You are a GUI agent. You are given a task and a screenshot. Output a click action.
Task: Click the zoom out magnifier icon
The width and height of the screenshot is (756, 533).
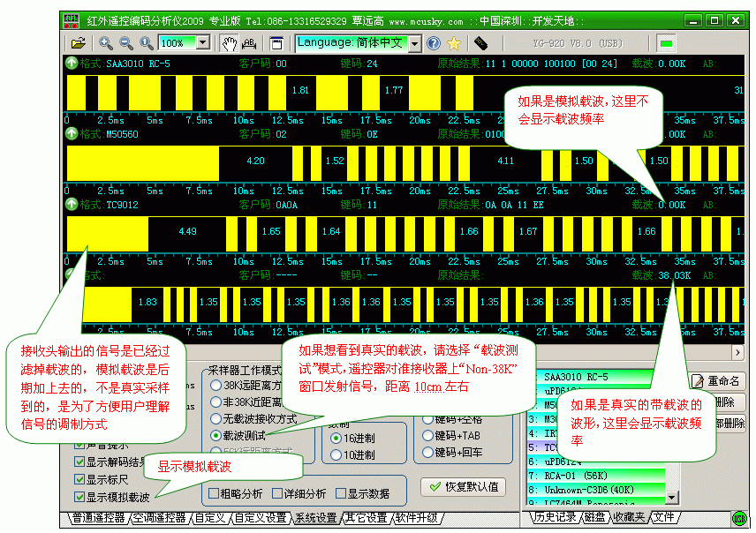click(126, 42)
